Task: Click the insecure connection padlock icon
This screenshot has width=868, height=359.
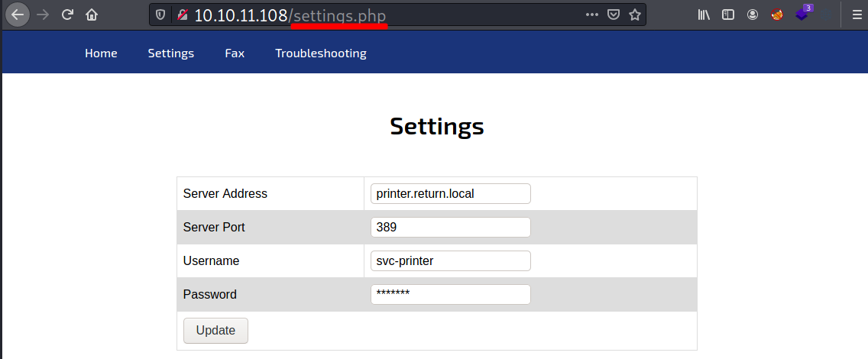Action: tap(182, 15)
